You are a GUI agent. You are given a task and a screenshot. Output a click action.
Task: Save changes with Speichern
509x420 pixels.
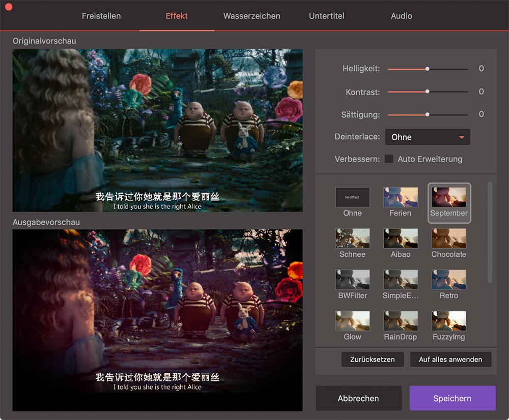(x=453, y=398)
